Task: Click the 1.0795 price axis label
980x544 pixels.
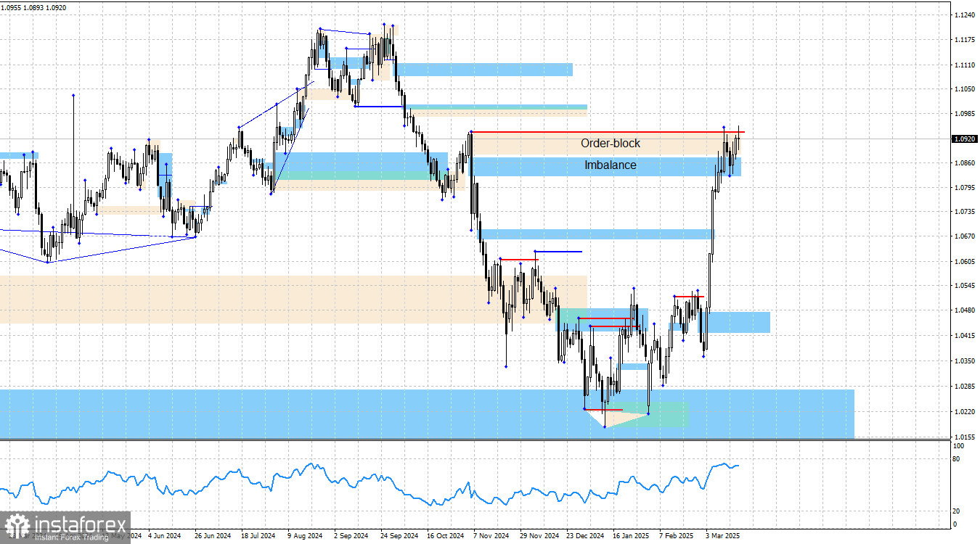Action: tap(964, 188)
